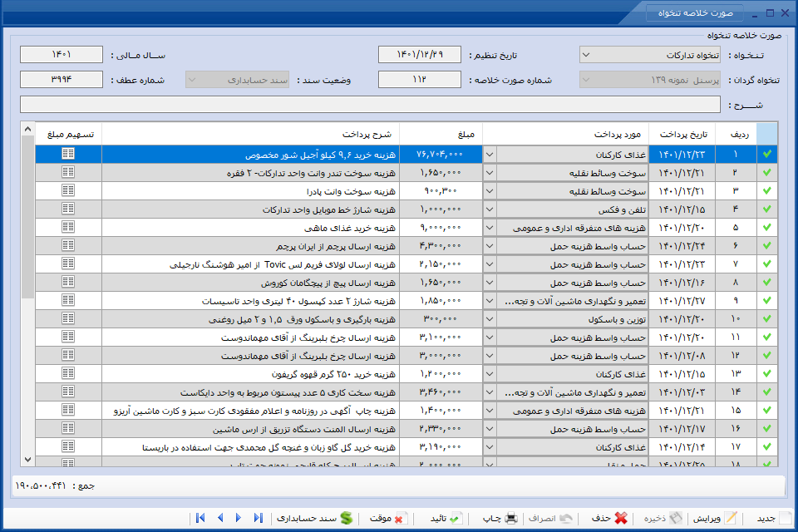Screen dimensions: 798x532
Task: Go to last record navigation arrow
Action: tap(258, 518)
